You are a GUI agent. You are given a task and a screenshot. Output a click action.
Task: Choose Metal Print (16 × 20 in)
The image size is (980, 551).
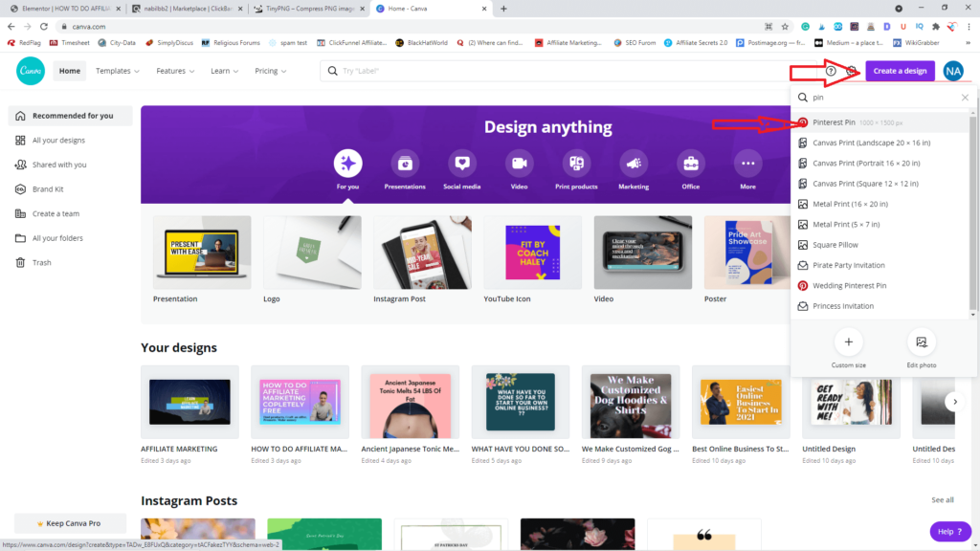click(880, 205)
